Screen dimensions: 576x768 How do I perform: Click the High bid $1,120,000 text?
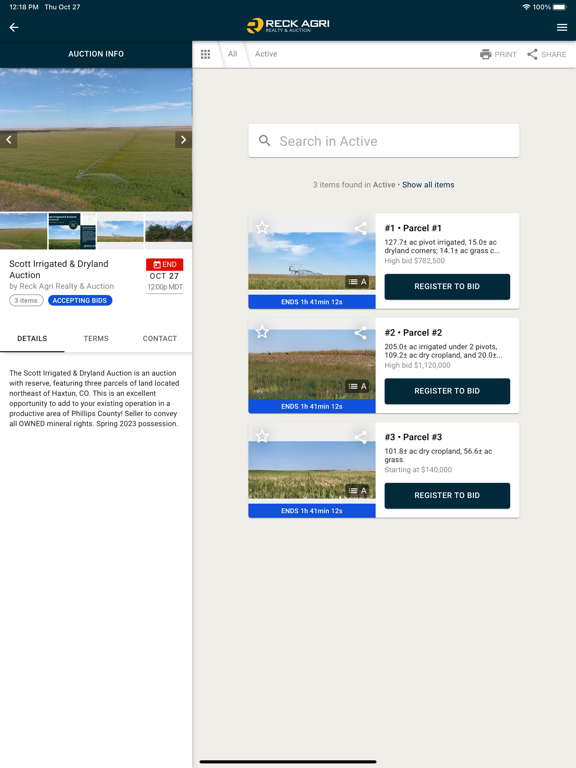417,365
